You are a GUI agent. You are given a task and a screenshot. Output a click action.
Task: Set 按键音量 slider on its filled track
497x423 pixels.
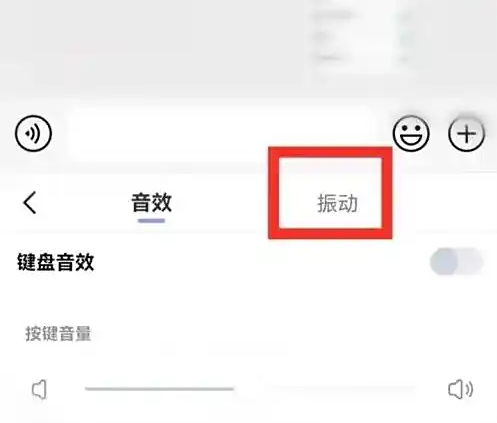(159, 389)
